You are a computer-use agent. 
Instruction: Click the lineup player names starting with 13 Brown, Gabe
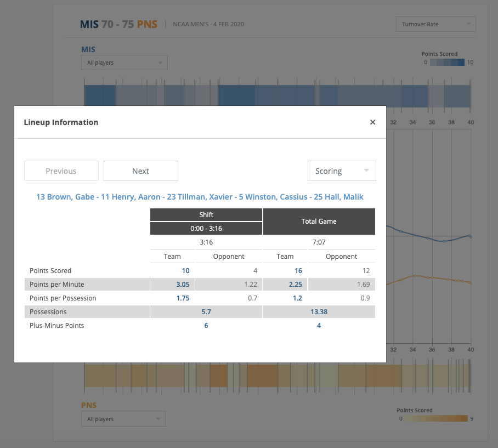(x=200, y=197)
